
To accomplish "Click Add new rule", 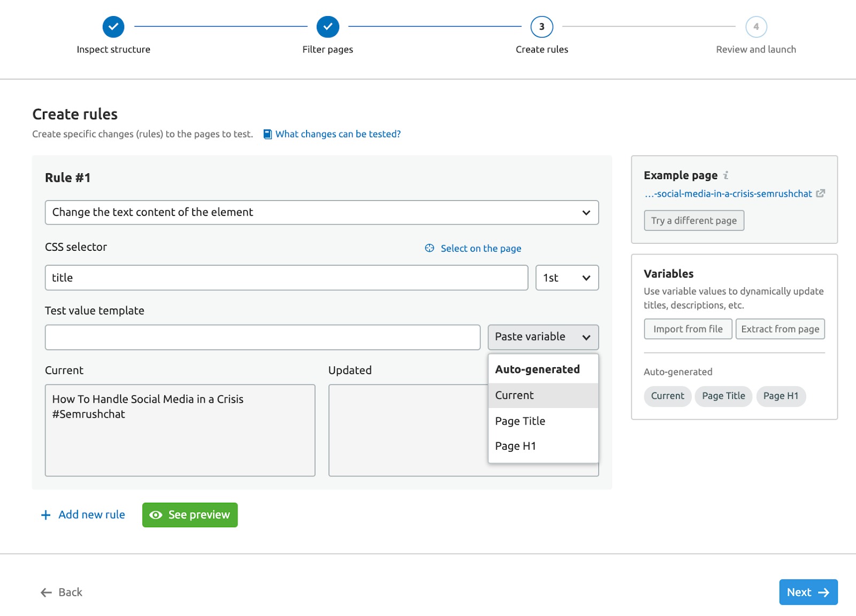I will click(x=83, y=515).
